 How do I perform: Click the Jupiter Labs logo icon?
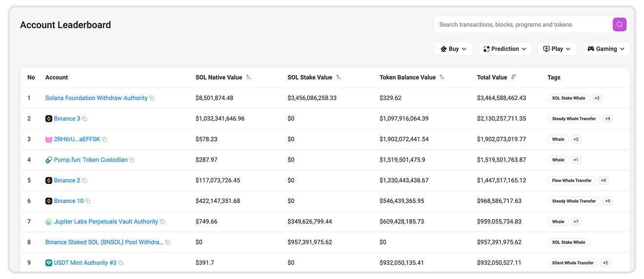pyautogui.click(x=49, y=221)
